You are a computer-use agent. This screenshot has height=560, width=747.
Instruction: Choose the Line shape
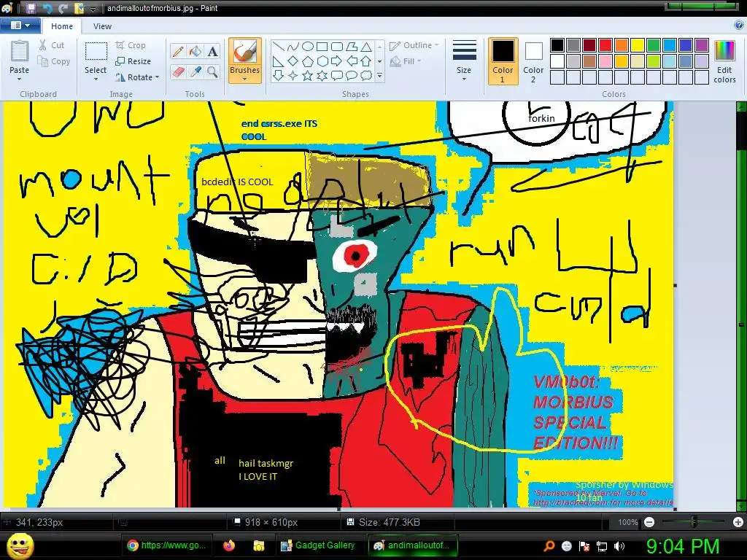[x=279, y=47]
